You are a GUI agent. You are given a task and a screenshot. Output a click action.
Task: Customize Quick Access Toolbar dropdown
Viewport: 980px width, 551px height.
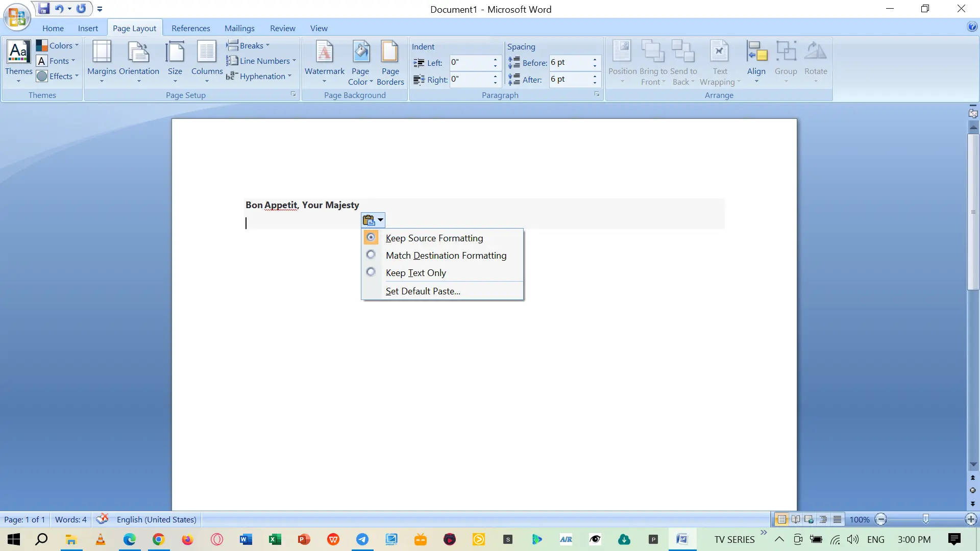[100, 9]
